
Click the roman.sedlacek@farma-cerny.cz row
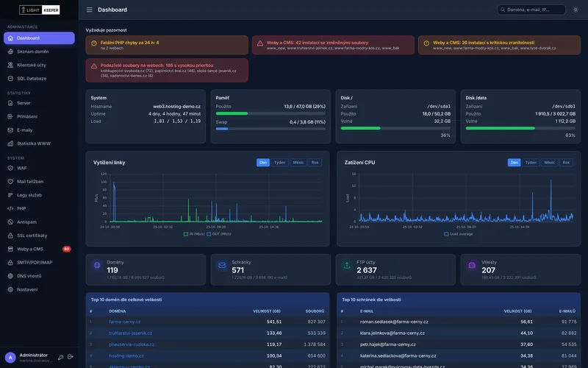coord(459,322)
